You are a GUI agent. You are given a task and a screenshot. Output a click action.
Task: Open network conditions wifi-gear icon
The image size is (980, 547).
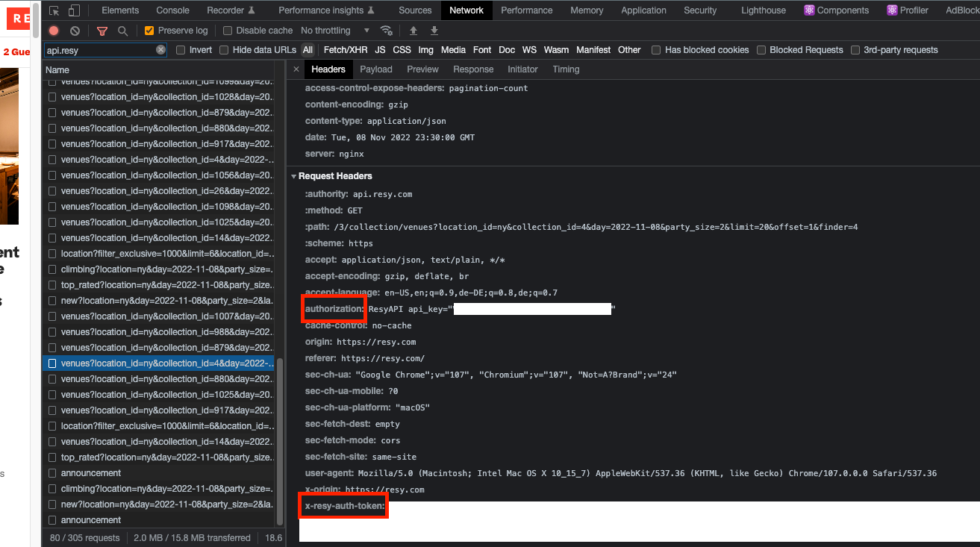[x=387, y=31]
